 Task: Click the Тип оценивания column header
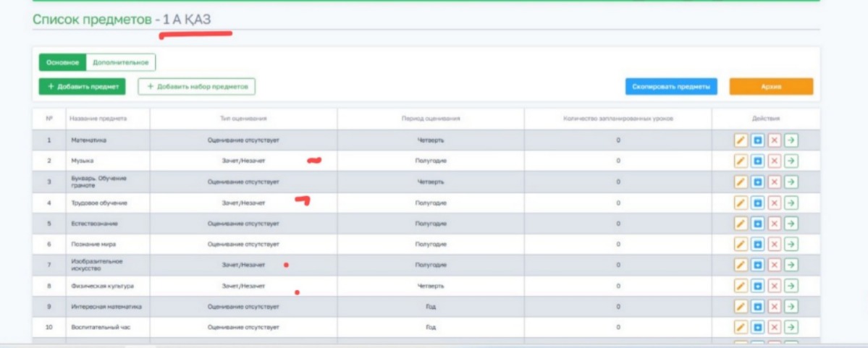point(243,119)
